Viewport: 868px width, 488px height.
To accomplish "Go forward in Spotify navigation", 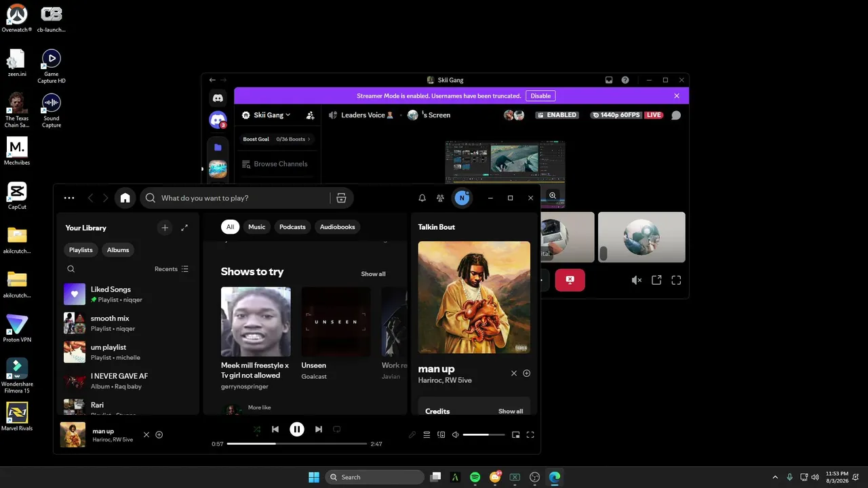I will point(105,198).
